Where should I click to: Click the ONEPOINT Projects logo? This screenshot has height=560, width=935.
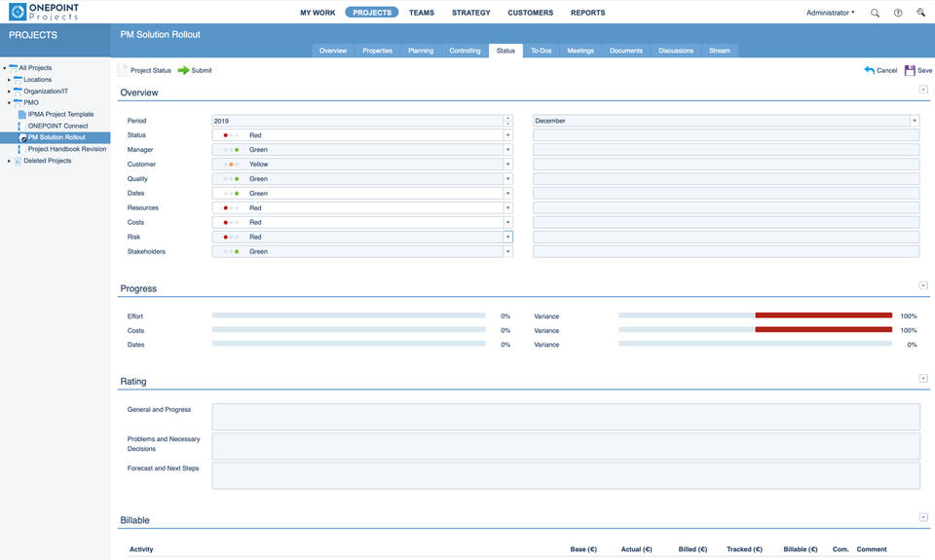point(44,12)
